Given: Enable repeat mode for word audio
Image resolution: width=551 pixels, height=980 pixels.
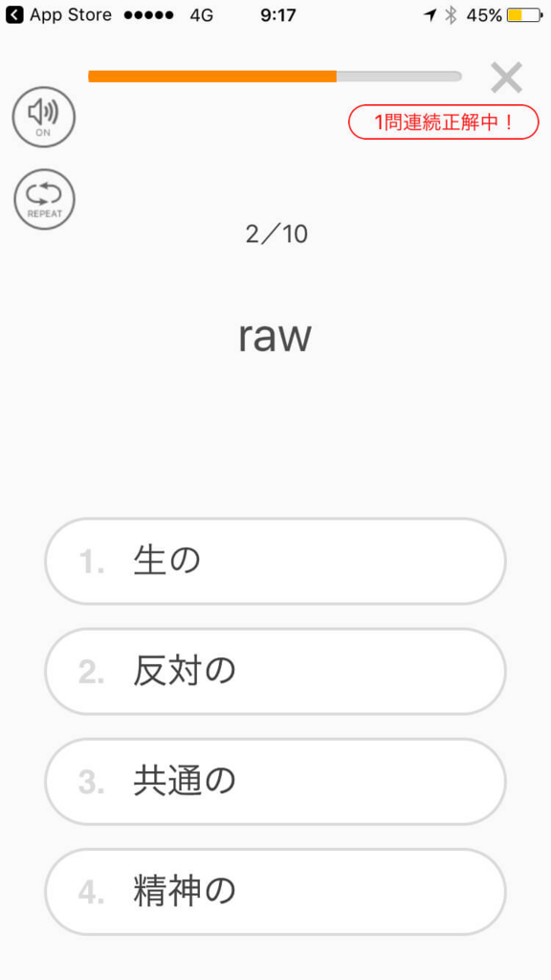Looking at the screenshot, I should click(44, 199).
